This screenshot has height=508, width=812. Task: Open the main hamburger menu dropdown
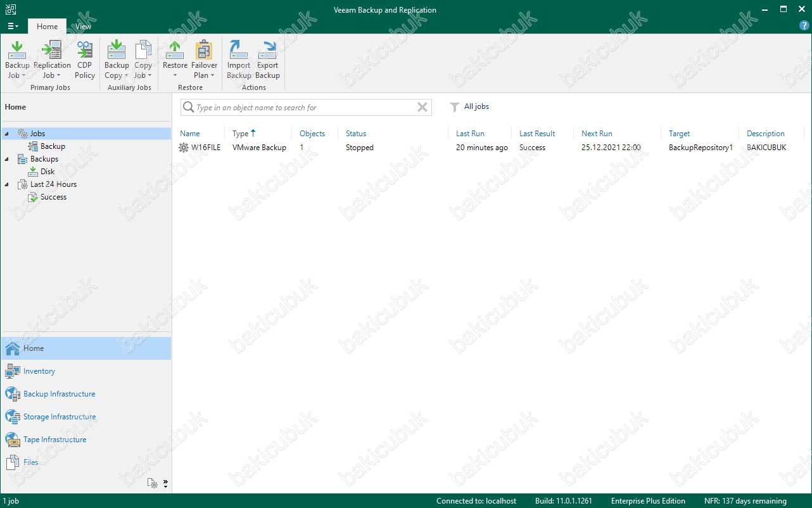13,26
